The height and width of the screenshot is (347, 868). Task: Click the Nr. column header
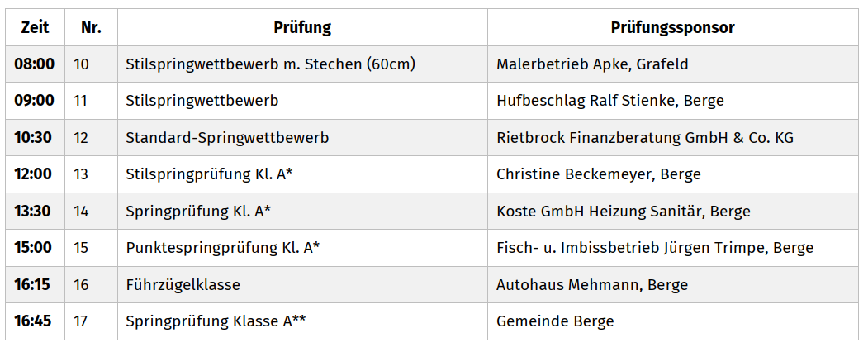point(91,27)
